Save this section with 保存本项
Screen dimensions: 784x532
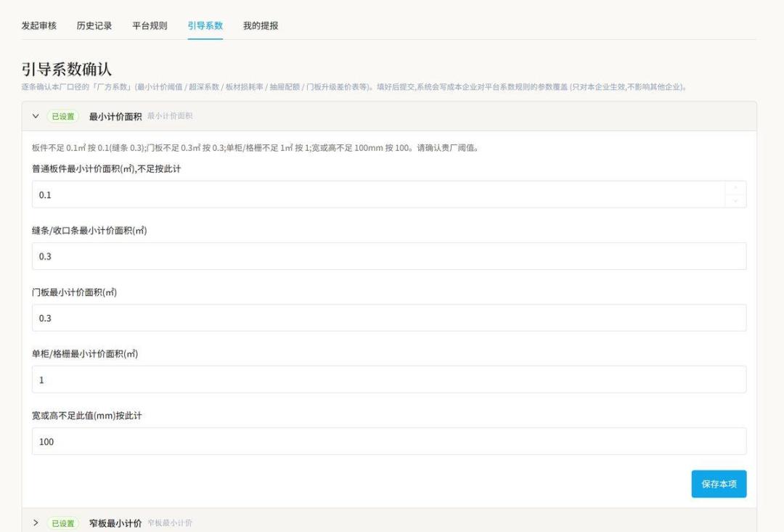tap(719, 484)
